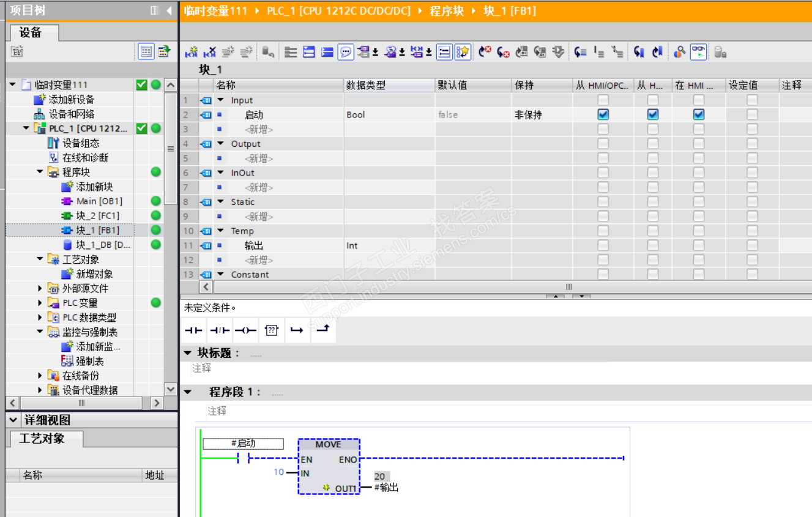
Task: Collapse the 程序块 folder in the tree
Action: 40,172
